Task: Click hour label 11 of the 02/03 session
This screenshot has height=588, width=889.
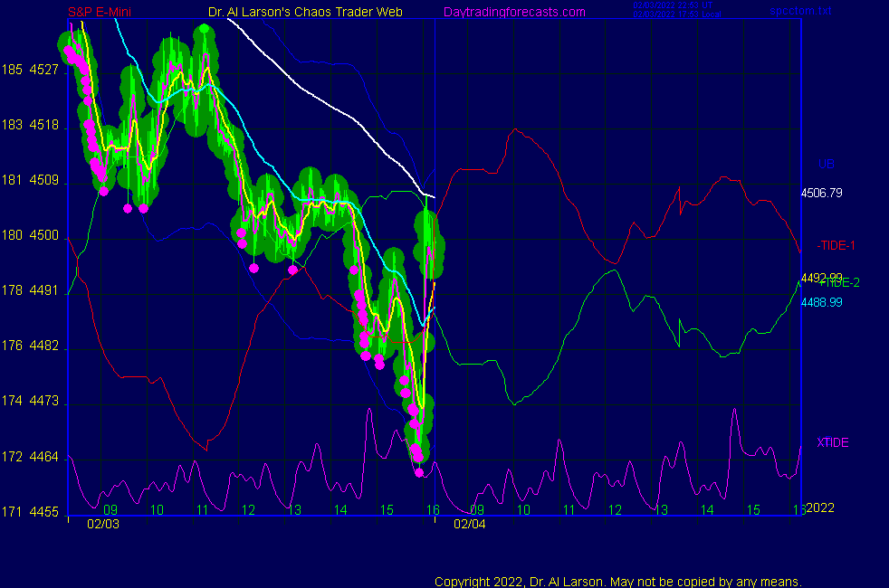Action: 203,510
